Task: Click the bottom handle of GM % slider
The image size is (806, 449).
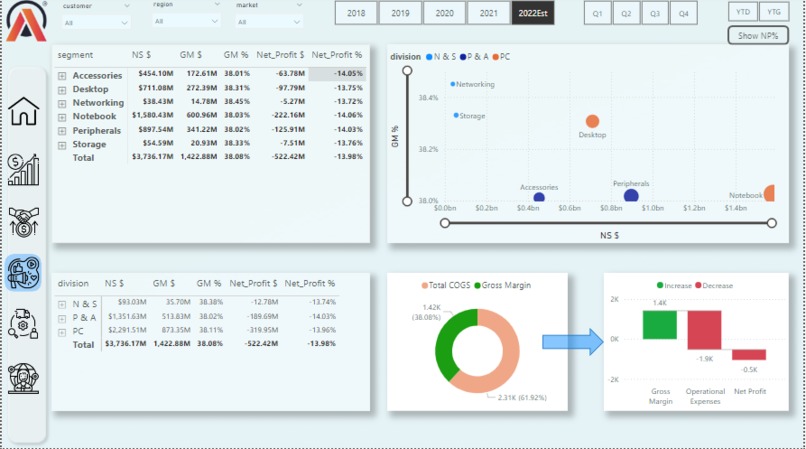Action: point(407,201)
